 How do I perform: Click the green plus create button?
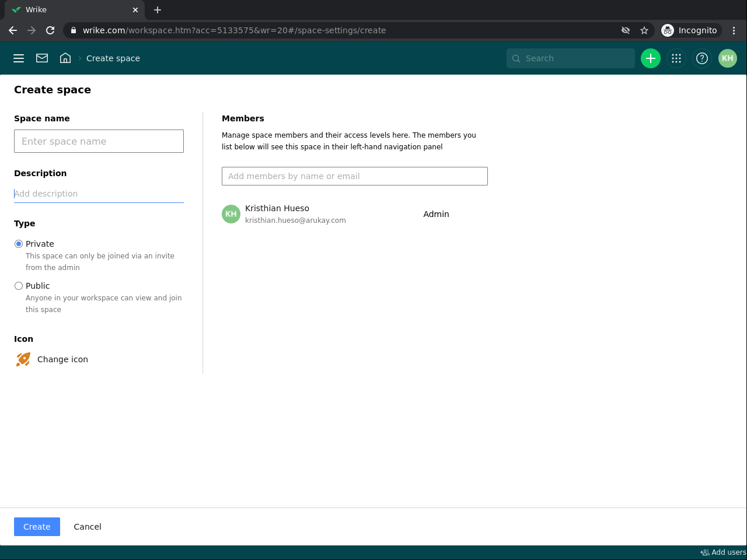(x=651, y=58)
